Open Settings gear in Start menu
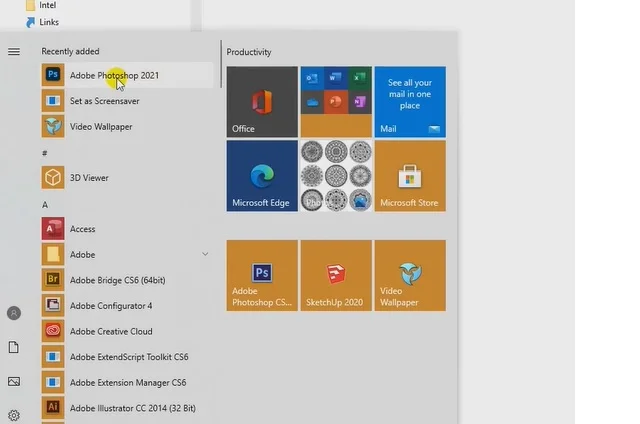 point(14,415)
